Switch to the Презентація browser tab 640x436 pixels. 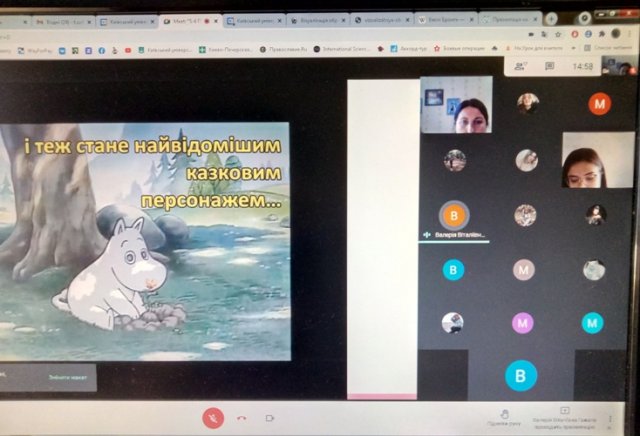[x=510, y=19]
